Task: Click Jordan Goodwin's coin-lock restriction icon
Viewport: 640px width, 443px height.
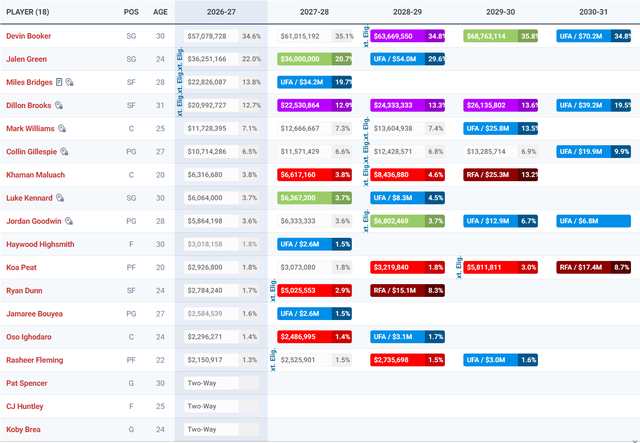Action: pyautogui.click(x=69, y=221)
